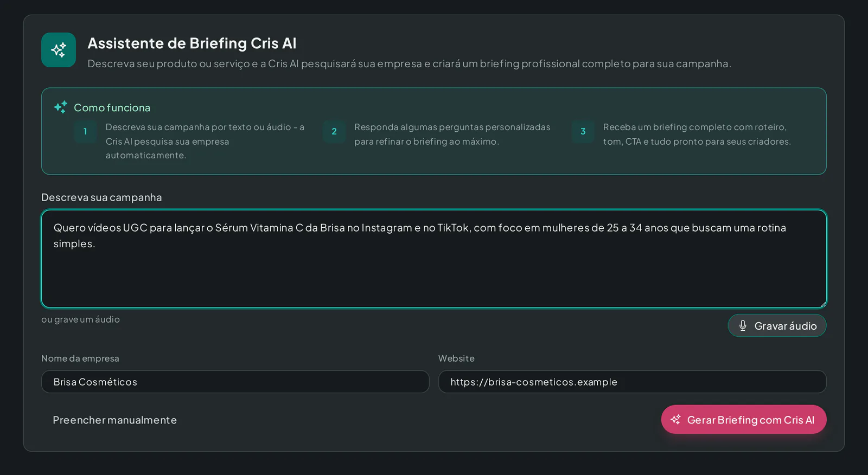
Task: Click the ou grave um áudio hint text
Action: pos(81,319)
